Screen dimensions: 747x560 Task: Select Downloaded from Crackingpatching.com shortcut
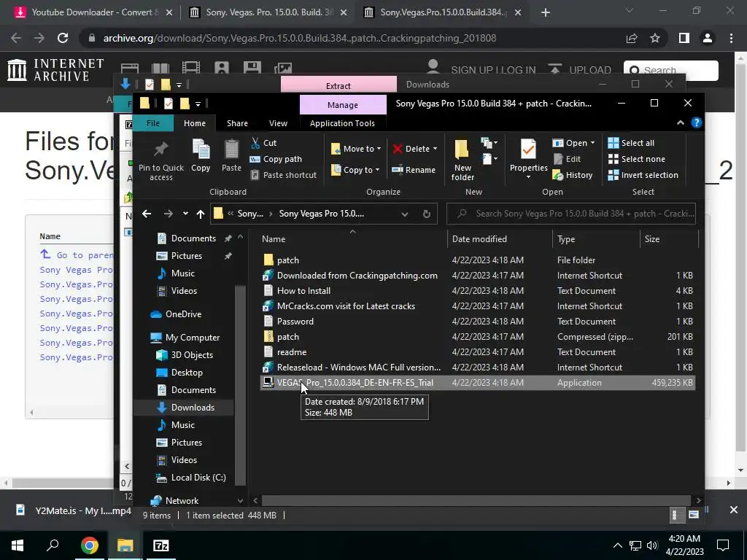477,275
